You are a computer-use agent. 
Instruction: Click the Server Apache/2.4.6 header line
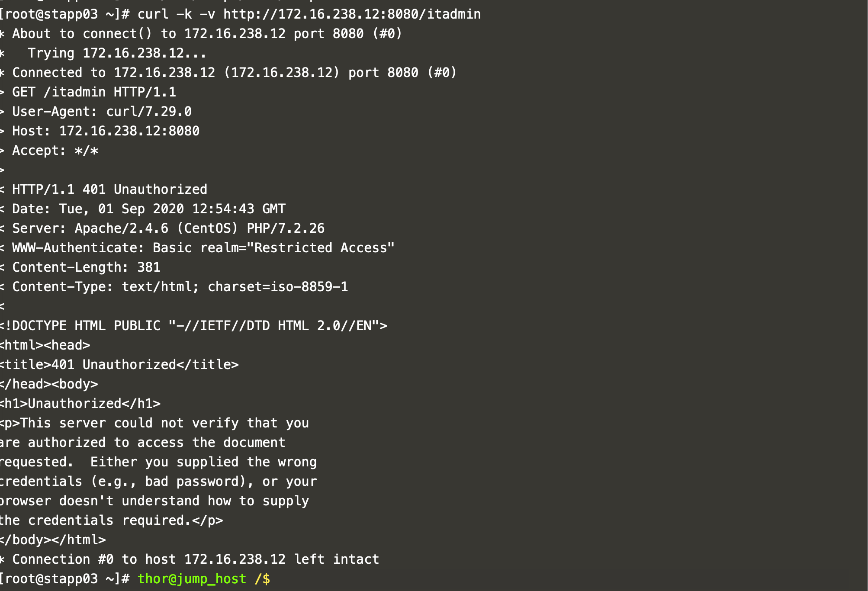(x=168, y=228)
